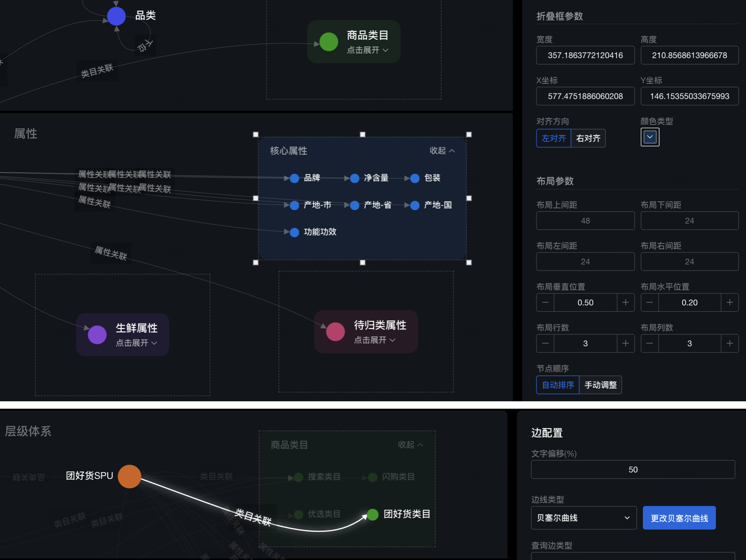Expand the 生鲜属性 group via 点击展开
Viewport: 746px width, 560px height.
point(136,343)
